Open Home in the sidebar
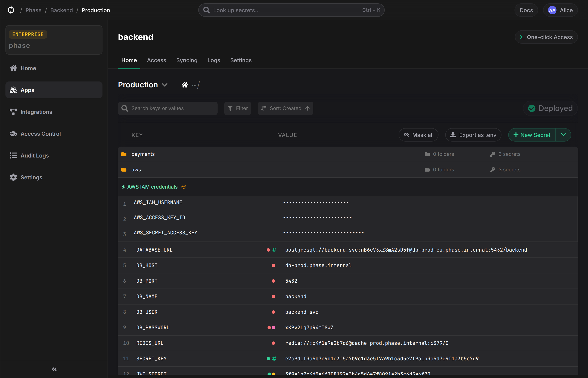Screen dimensions: 588x378 pos(54,68)
